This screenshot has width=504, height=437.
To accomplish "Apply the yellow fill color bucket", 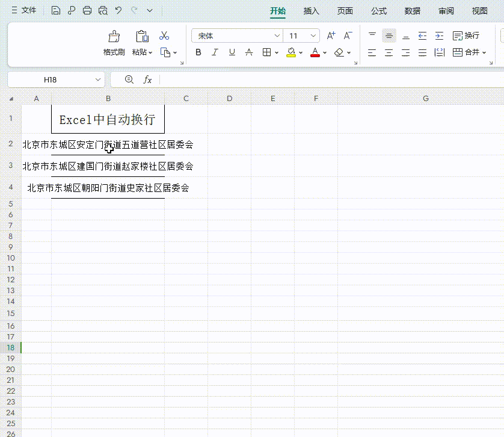I will (x=291, y=52).
